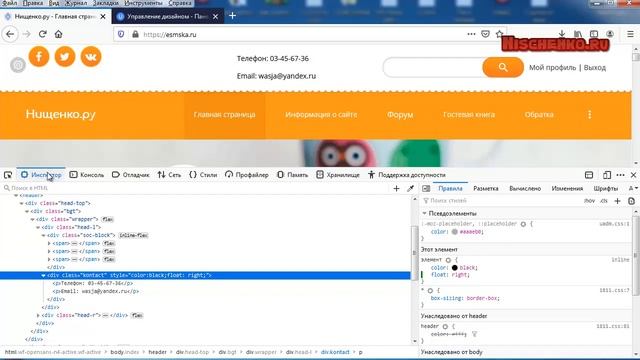640x360 pixels.
Task: Activate the element picker tool in DevTools
Action: click(8, 175)
